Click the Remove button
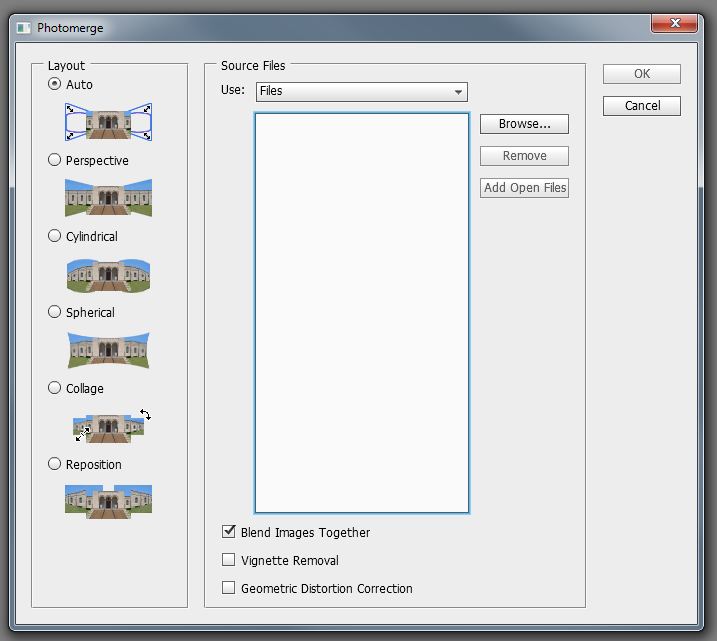The width and height of the screenshot is (717, 641). tap(524, 156)
